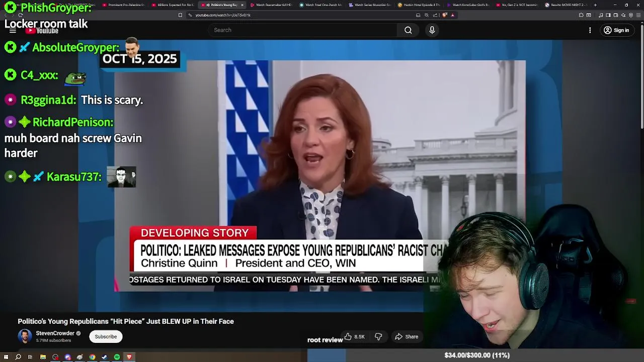644x362 pixels.
Task: Click Karasu737 username in chat overlay
Action: tap(74, 177)
